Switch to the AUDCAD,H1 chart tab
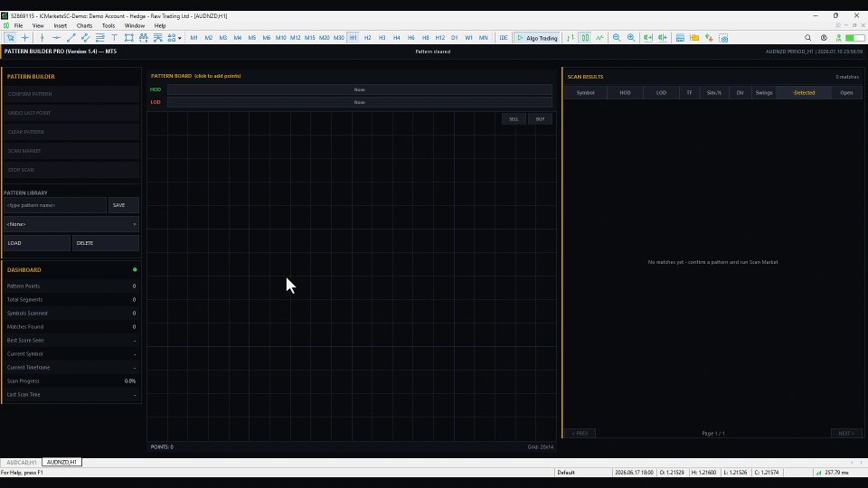Image resolution: width=868 pixels, height=488 pixels. click(22, 462)
